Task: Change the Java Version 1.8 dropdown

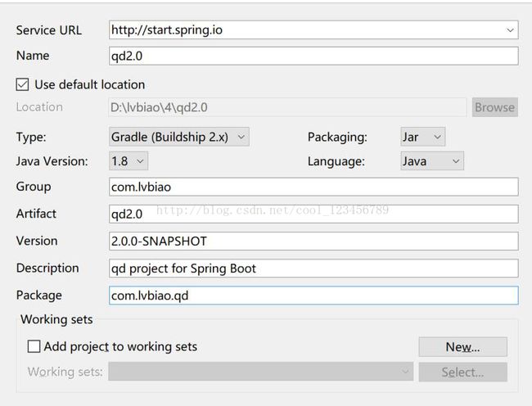Action: coord(128,161)
